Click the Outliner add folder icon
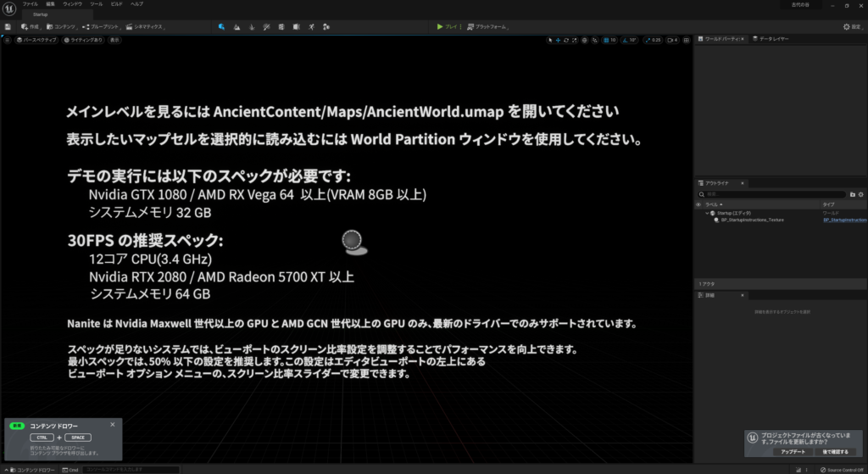Screen dimensions: 868x474 pyautogui.click(x=853, y=194)
